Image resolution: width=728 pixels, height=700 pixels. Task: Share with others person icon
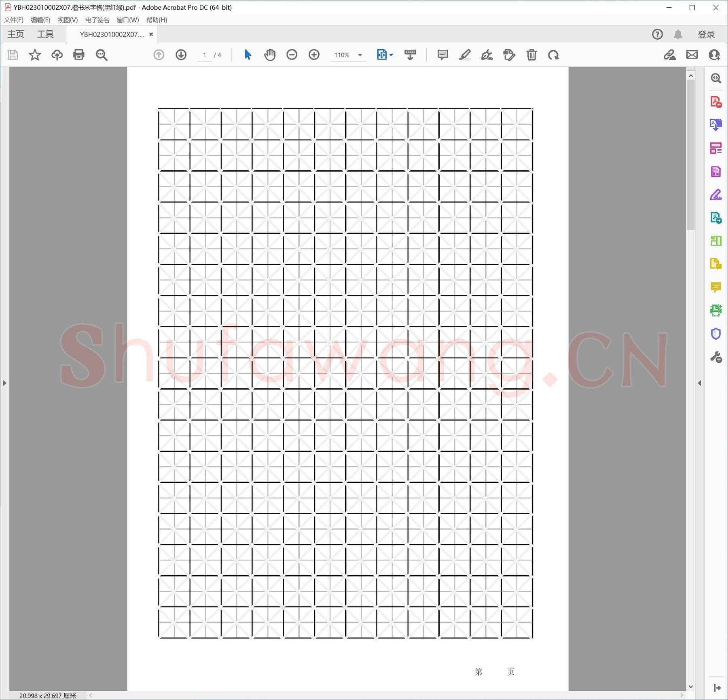coord(714,55)
